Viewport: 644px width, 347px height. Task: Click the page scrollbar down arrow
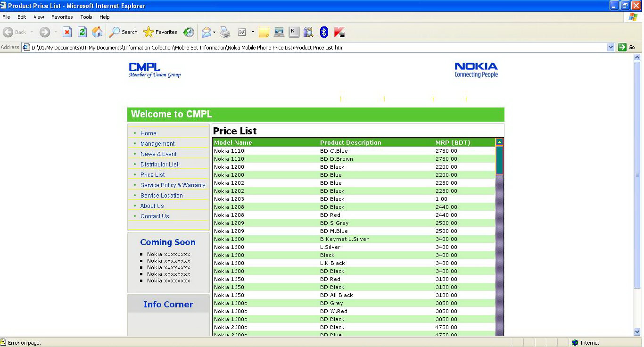click(x=637, y=331)
